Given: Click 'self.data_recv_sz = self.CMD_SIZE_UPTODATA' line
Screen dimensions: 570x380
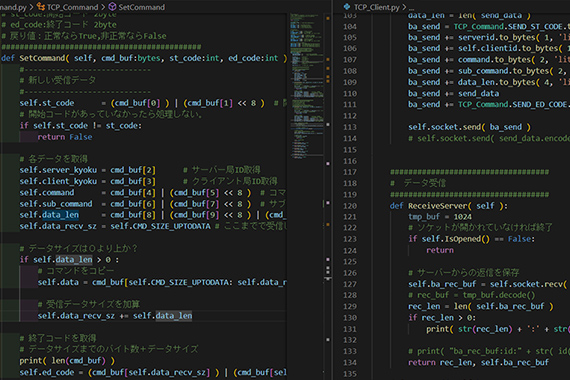Looking at the screenshot, I should [115, 226].
